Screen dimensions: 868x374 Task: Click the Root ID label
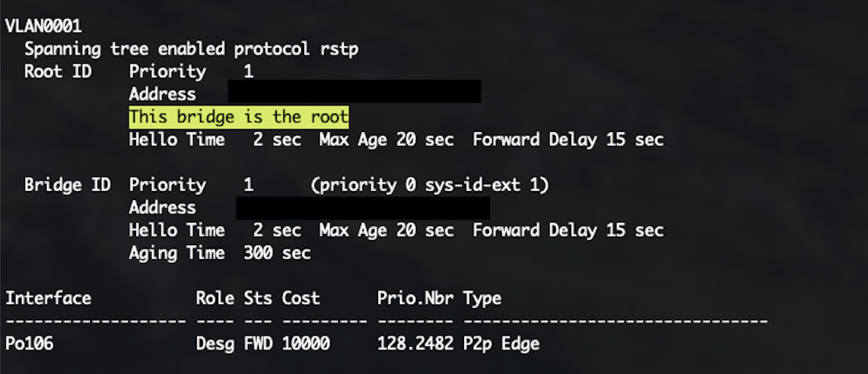click(x=58, y=72)
